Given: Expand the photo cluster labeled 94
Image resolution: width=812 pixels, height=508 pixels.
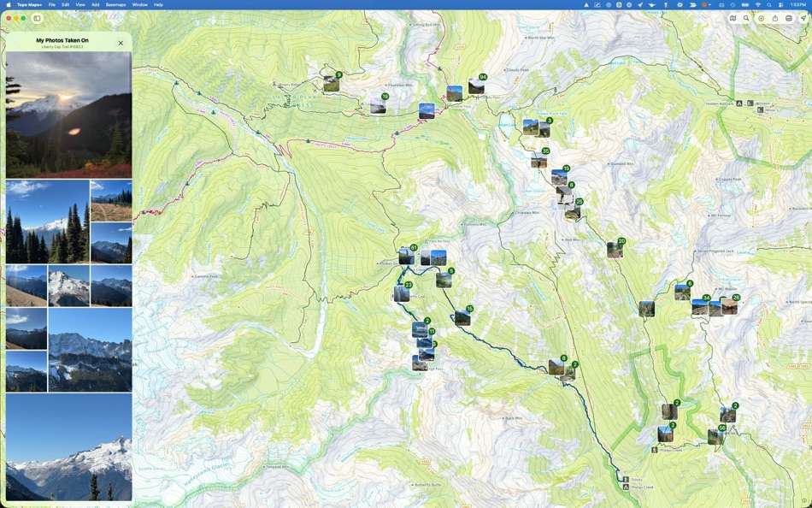Looking at the screenshot, I should [484, 77].
